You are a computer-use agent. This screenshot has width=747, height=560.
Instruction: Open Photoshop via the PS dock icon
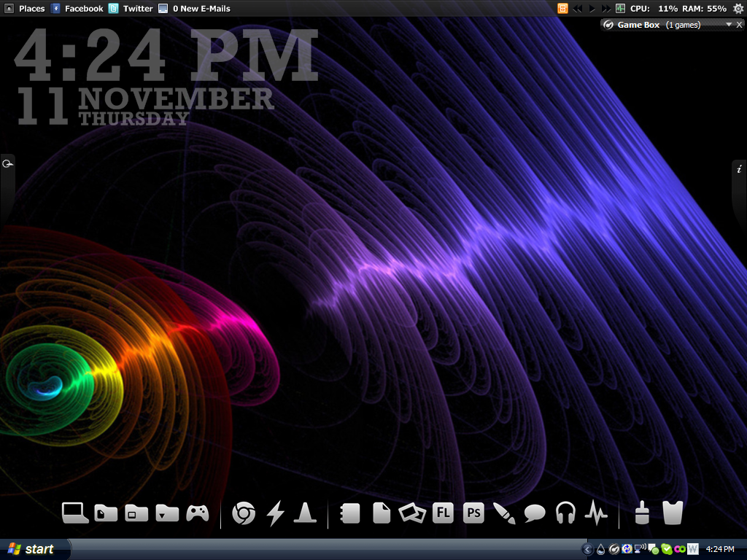473,513
